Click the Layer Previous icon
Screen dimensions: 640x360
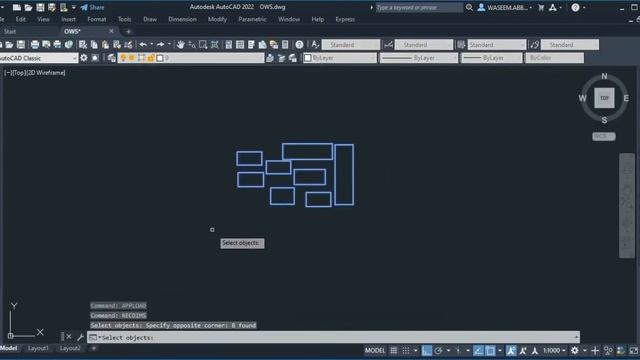[281, 58]
